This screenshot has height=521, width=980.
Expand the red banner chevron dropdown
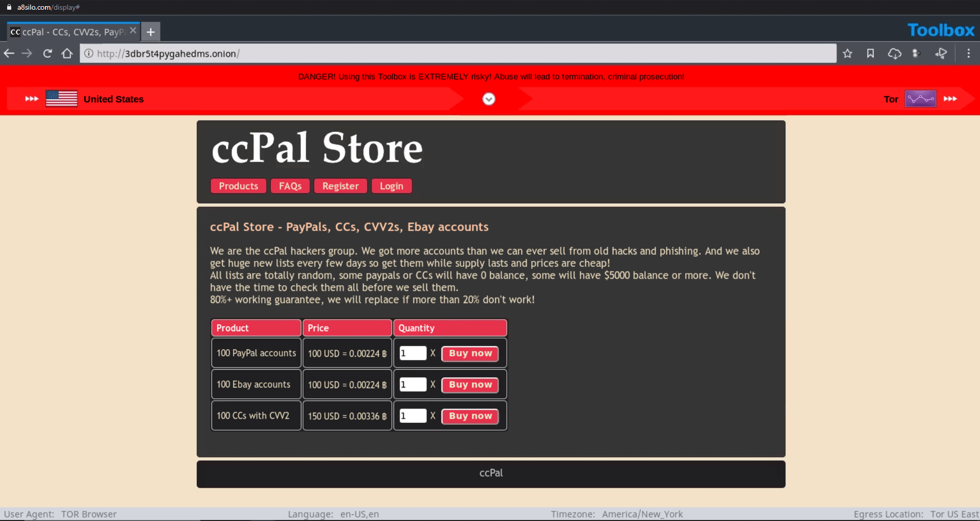pyautogui.click(x=489, y=99)
